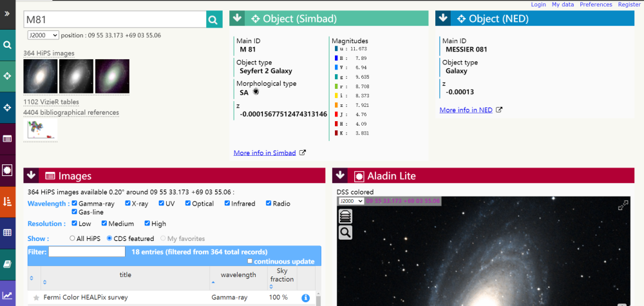This screenshot has height=306, width=644.
Task: Select the All HiPS radio button
Action: [x=72, y=238]
